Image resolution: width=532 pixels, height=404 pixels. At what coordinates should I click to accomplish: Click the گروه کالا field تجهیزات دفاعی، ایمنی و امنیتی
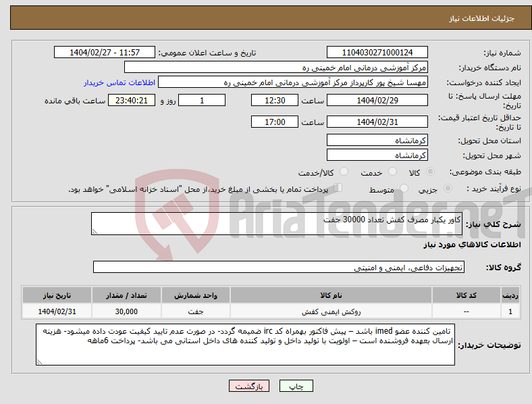(x=279, y=267)
